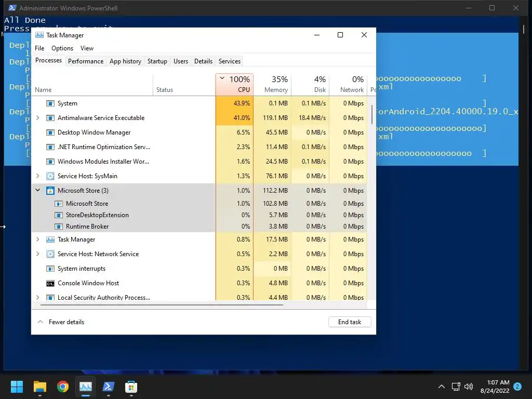
Task: Switch to the Users tab
Action: 180,61
